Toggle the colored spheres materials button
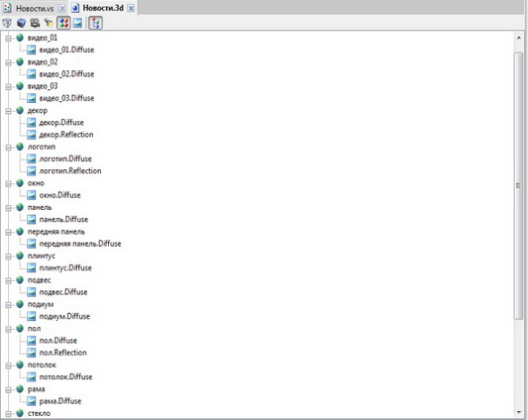The width and height of the screenshot is (528, 420). 63,23
